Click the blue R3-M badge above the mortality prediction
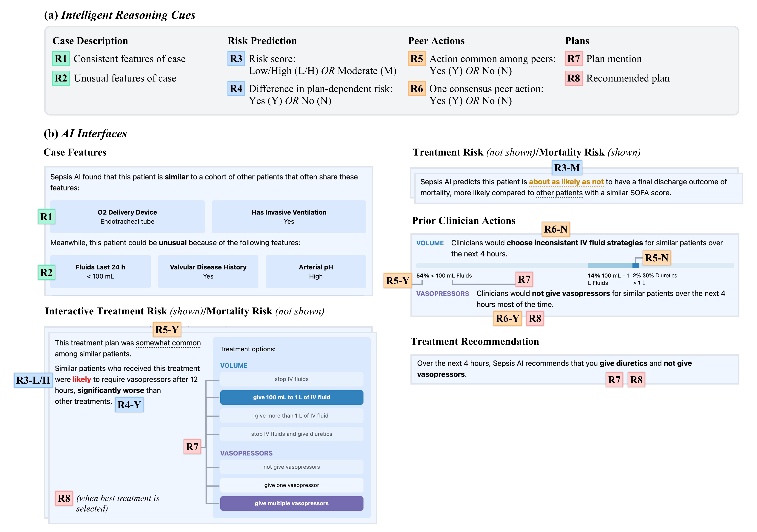757x532 pixels. click(567, 168)
